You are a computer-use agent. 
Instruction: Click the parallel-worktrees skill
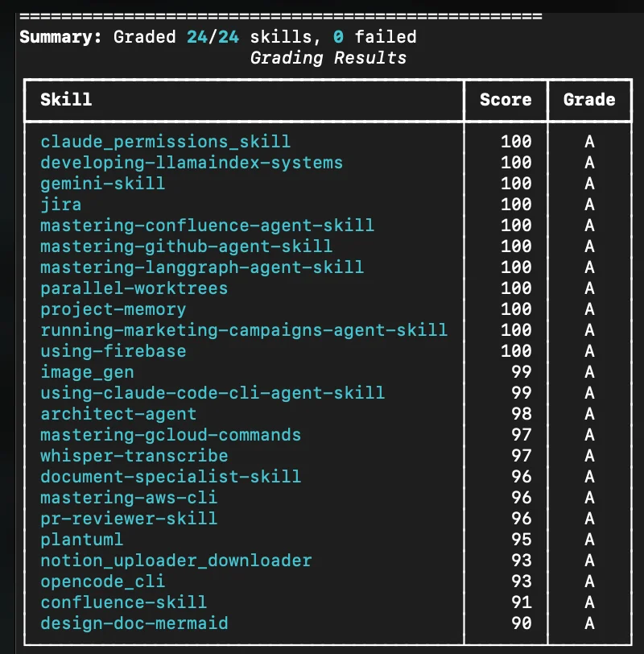(134, 288)
